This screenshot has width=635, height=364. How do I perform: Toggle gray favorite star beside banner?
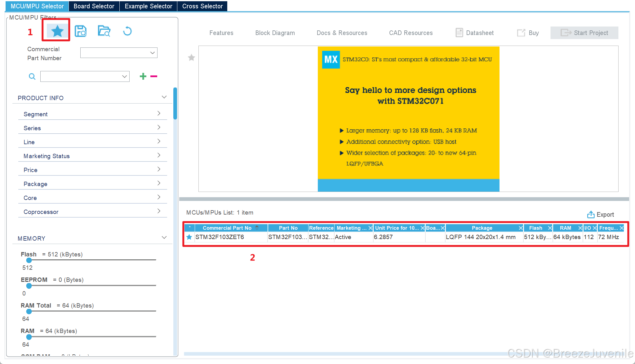tap(191, 58)
